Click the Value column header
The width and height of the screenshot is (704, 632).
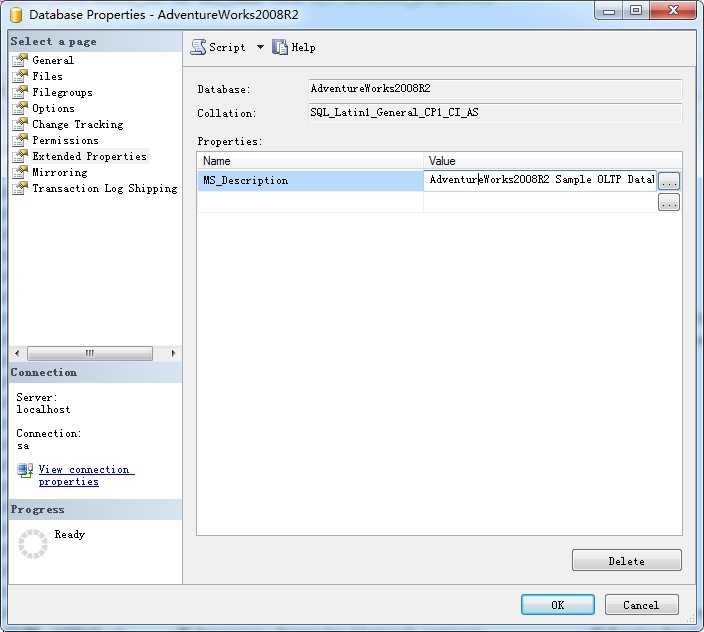(553, 161)
